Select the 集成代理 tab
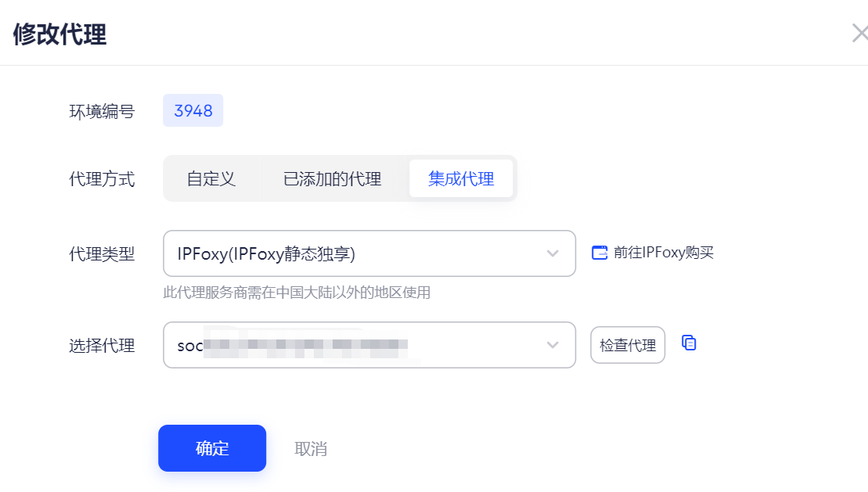Image resolution: width=868 pixels, height=492 pixels. [461, 178]
